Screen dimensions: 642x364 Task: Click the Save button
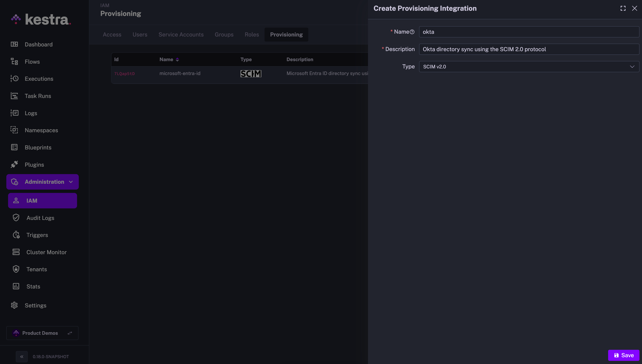click(x=624, y=355)
